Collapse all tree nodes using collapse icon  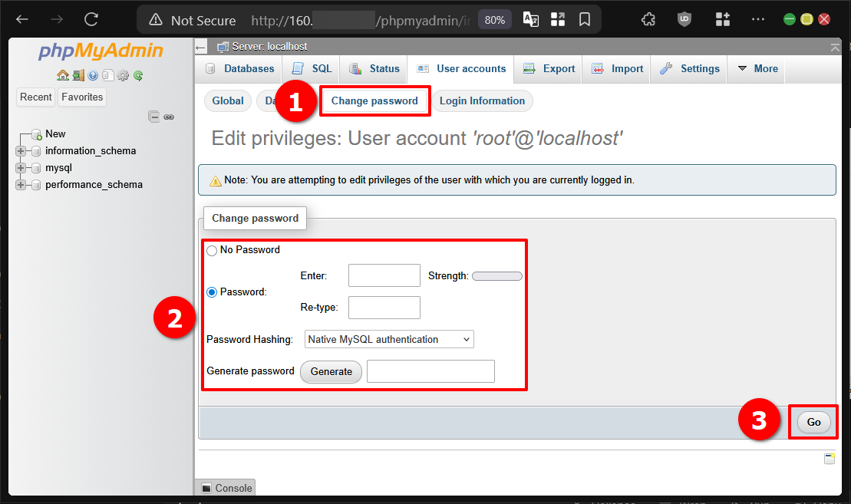[x=154, y=117]
